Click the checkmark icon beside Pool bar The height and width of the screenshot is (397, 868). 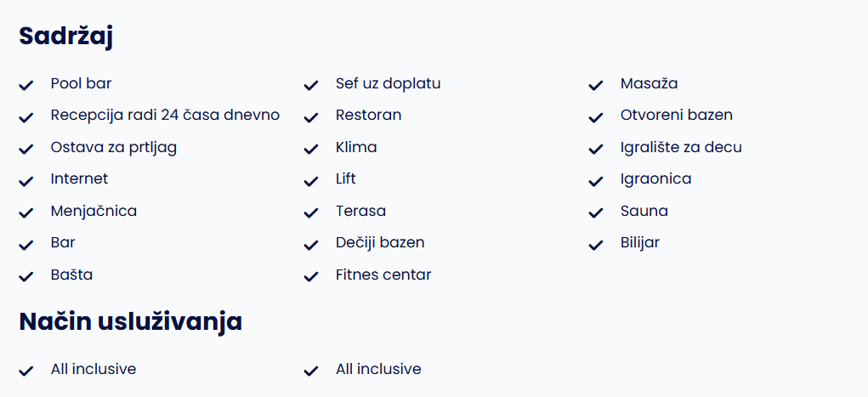pos(26,85)
